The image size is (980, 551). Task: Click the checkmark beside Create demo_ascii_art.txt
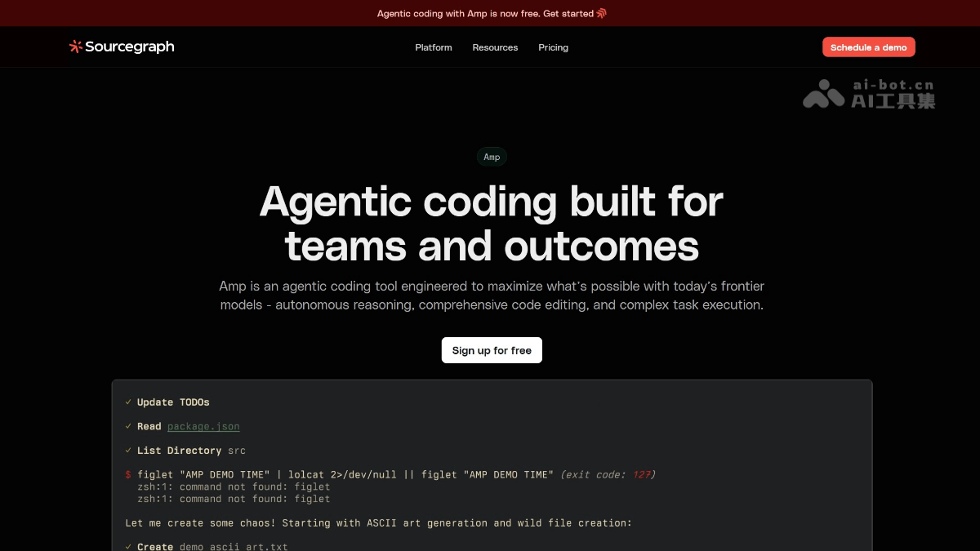pos(128,546)
